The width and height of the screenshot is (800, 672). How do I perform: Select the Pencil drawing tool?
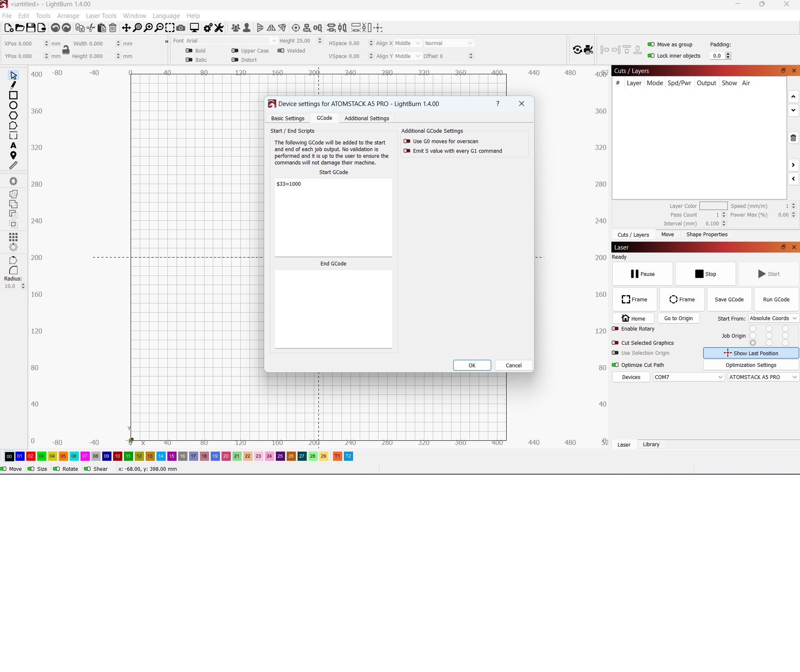pos(14,85)
